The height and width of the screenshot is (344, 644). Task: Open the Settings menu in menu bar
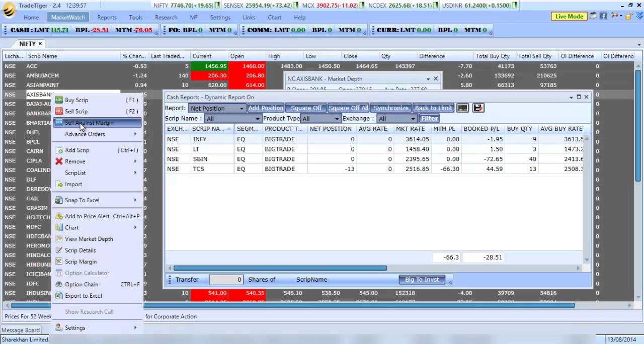click(220, 17)
